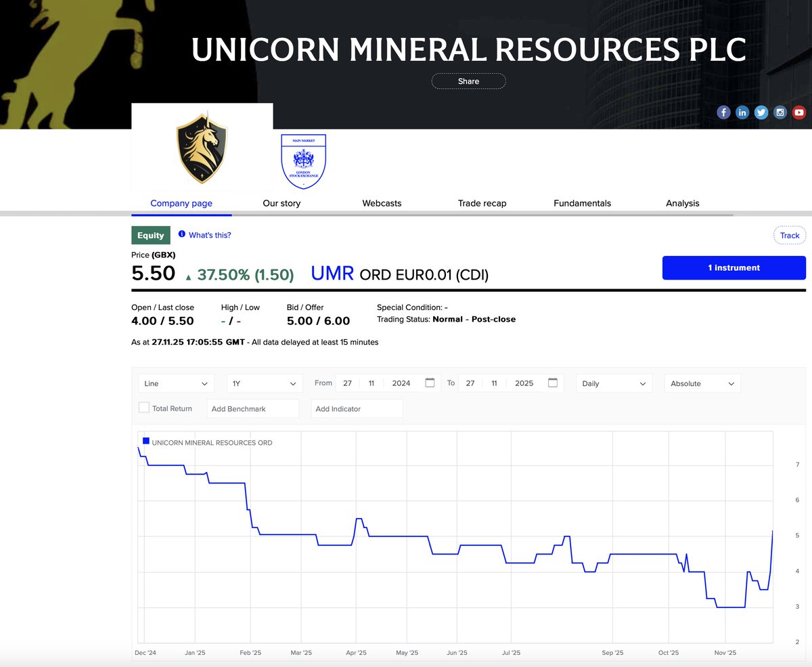Click the Share button
The image size is (812, 667).
[x=468, y=81]
